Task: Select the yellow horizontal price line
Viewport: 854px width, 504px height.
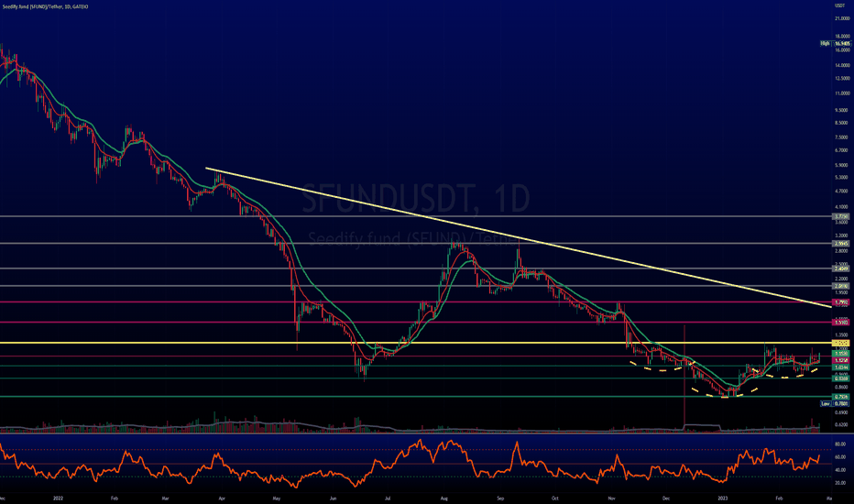Action: [x=416, y=343]
